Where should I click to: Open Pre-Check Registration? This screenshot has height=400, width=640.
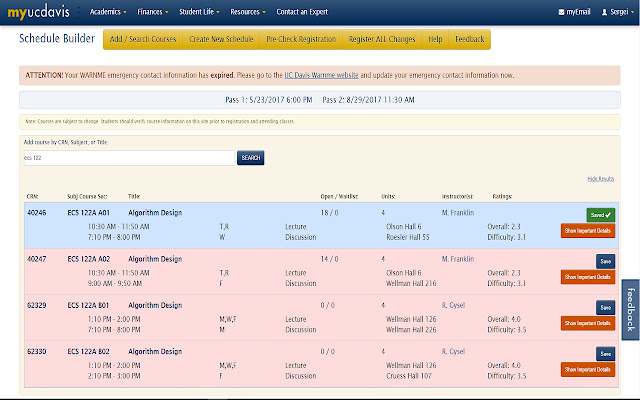coord(300,39)
